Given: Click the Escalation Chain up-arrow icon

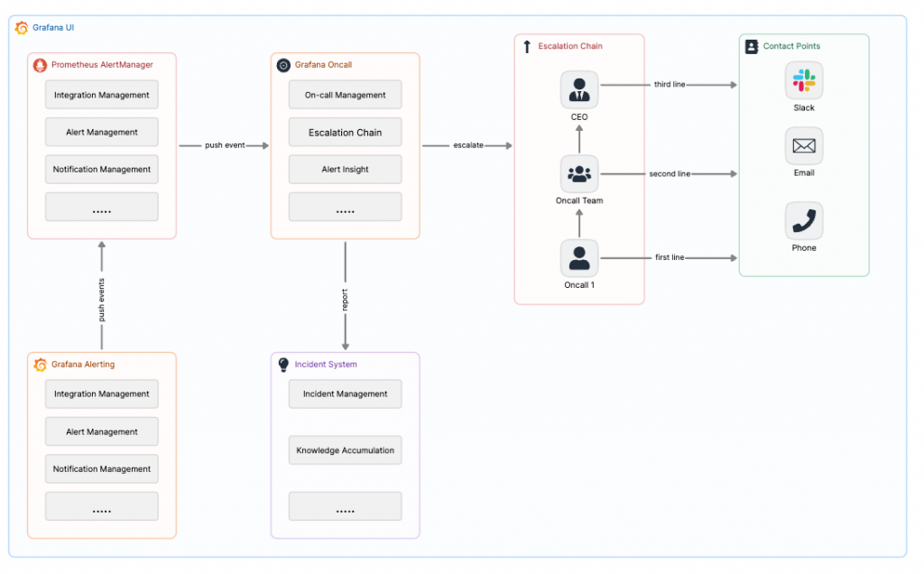Looking at the screenshot, I should click(x=527, y=47).
